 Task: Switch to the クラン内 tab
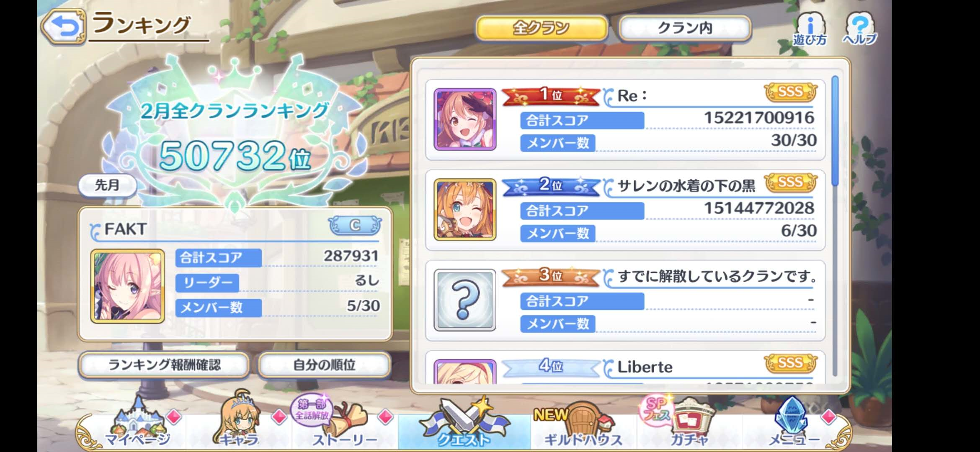click(684, 28)
